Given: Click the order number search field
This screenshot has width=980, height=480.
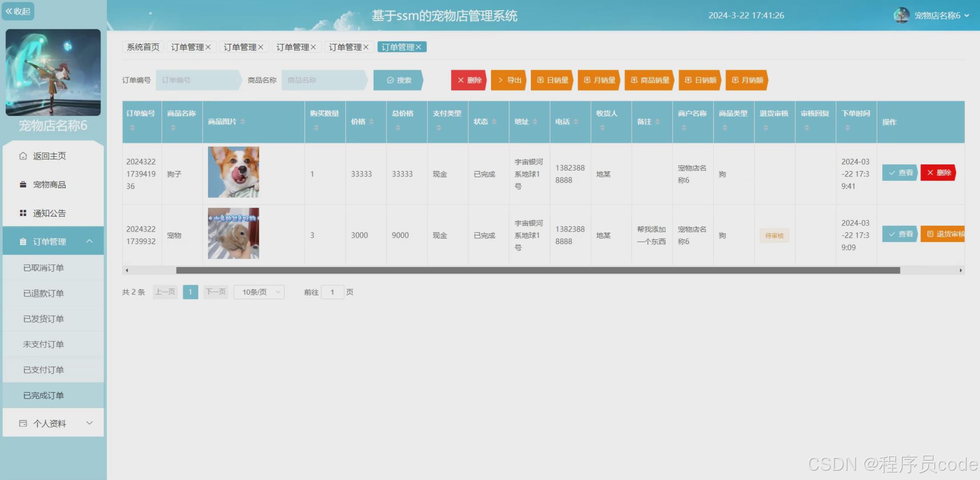Looking at the screenshot, I should pyautogui.click(x=197, y=80).
